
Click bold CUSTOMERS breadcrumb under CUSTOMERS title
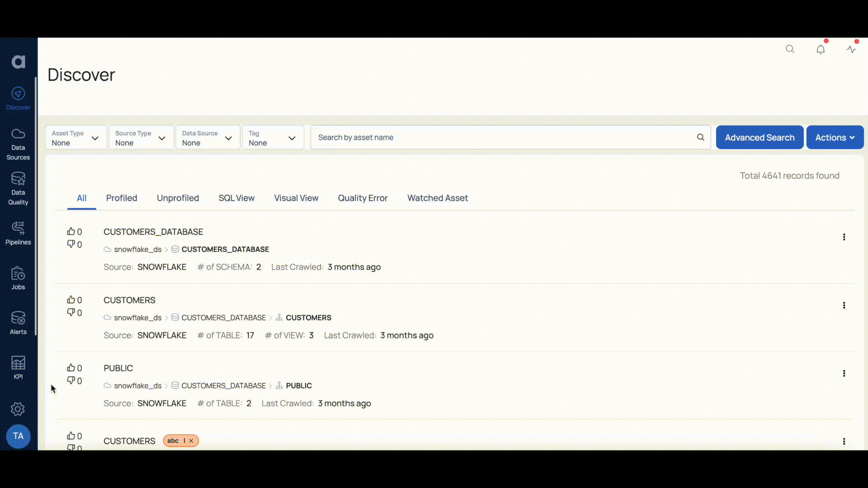pos(308,318)
